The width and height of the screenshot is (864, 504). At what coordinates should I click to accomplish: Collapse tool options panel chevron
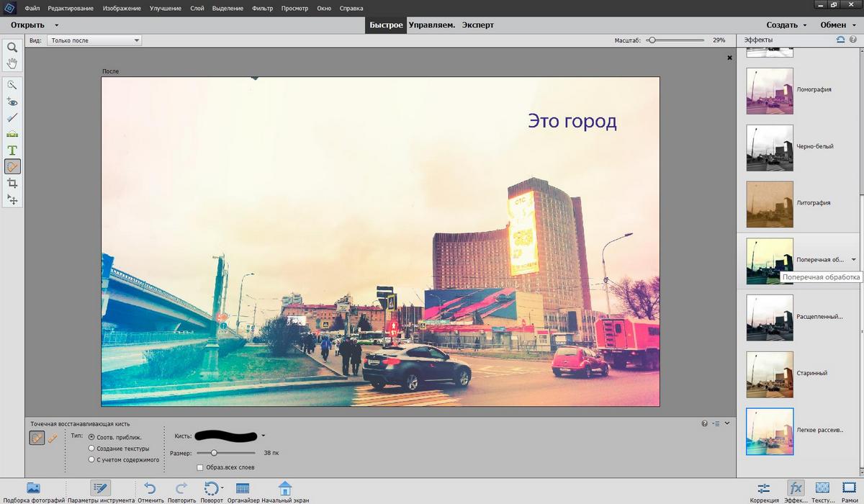(727, 423)
